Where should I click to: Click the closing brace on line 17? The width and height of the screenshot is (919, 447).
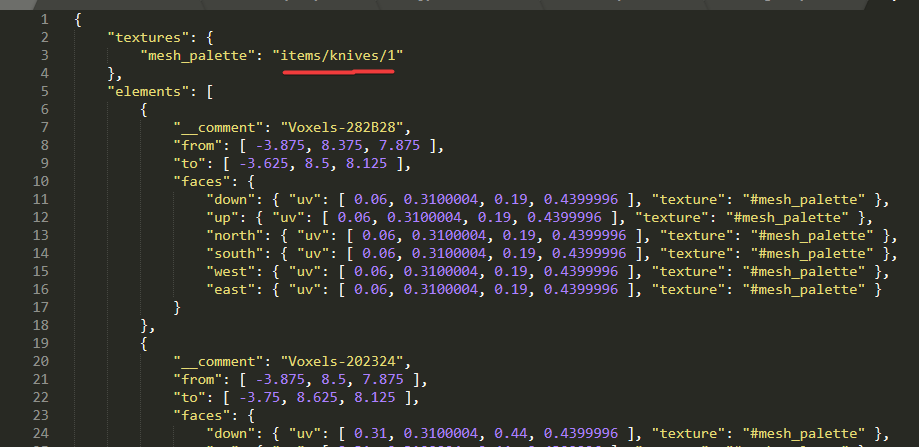[x=177, y=308]
